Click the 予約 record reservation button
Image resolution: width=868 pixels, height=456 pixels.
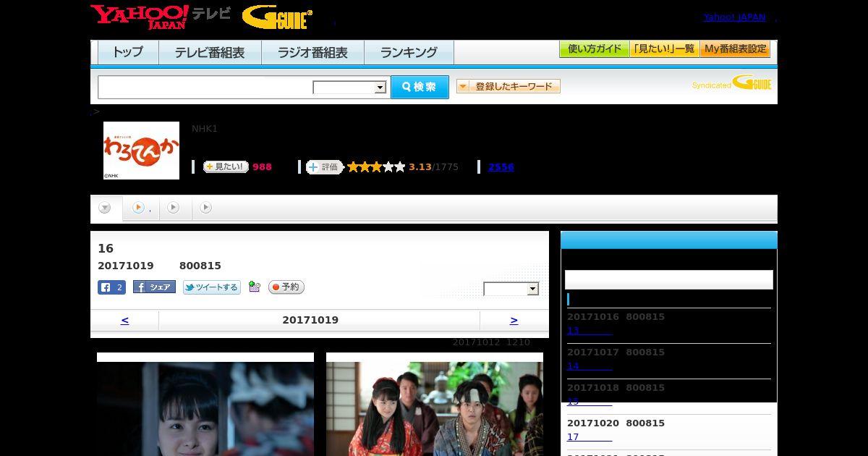[x=286, y=287]
